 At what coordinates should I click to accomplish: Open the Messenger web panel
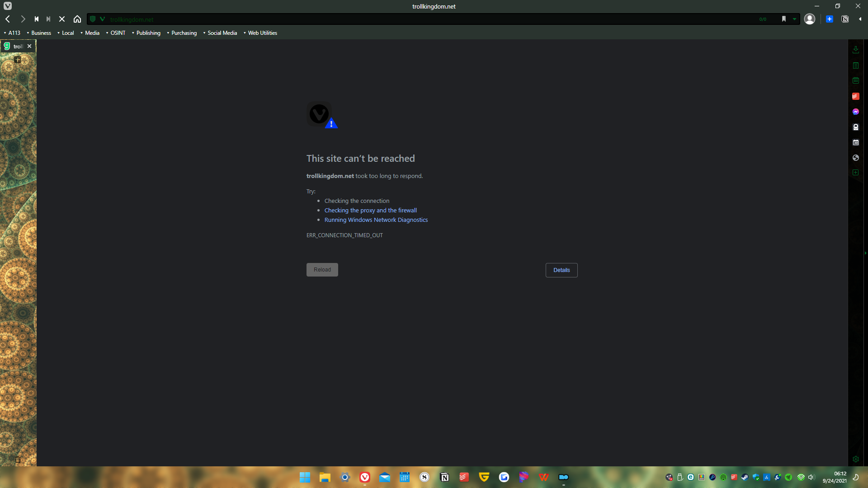(856, 112)
